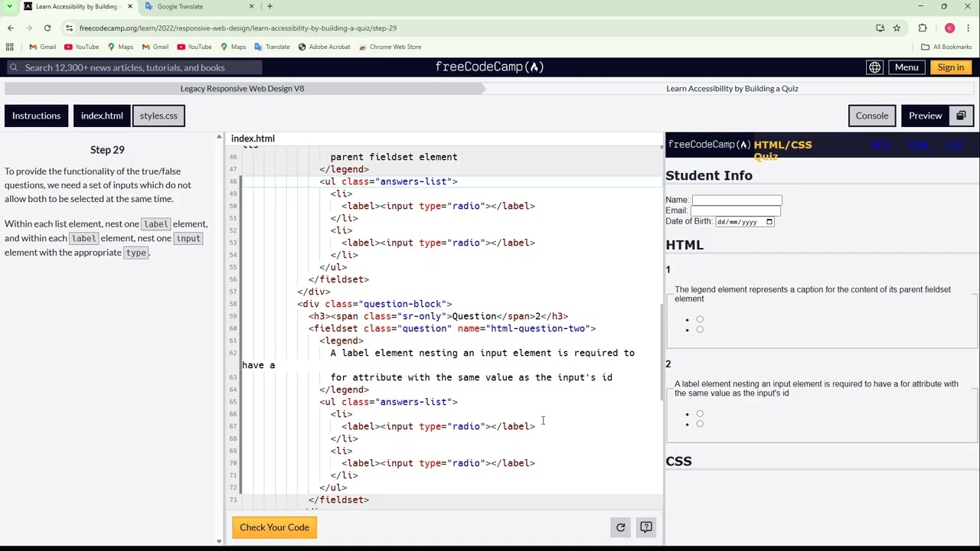Open the Adobe Acrobat bookmark
Screen dimensions: 980x551
click(325, 47)
